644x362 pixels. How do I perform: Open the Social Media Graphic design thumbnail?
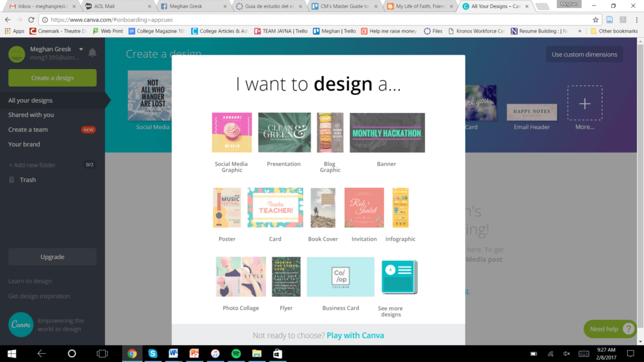tap(231, 133)
